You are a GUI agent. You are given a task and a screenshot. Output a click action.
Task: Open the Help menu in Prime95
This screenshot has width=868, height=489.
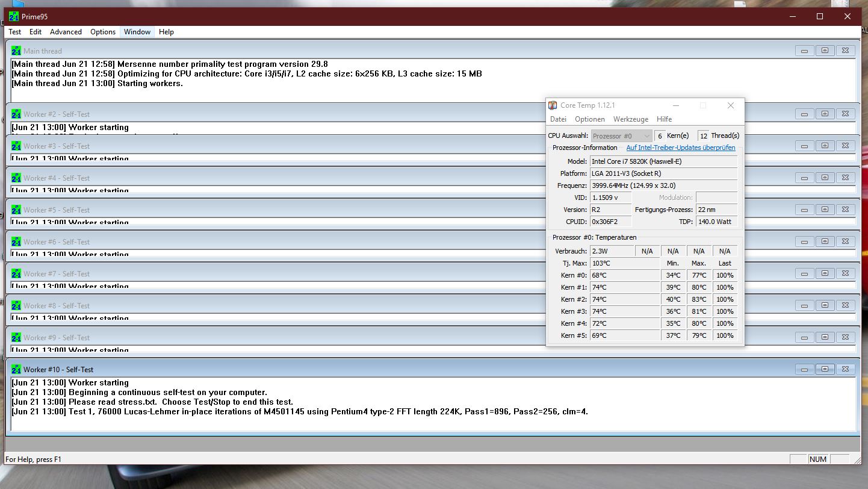tap(166, 32)
